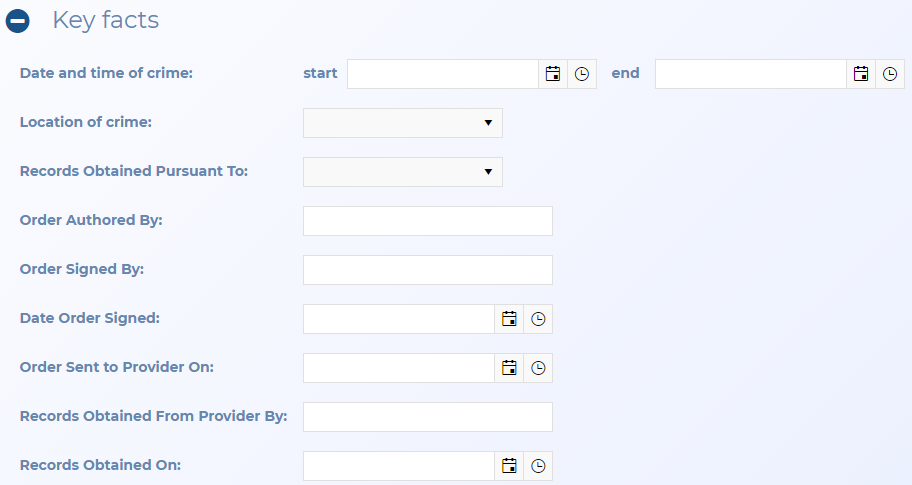The height and width of the screenshot is (485, 912).
Task: Focus the Date Order Signed text field
Action: (398, 319)
